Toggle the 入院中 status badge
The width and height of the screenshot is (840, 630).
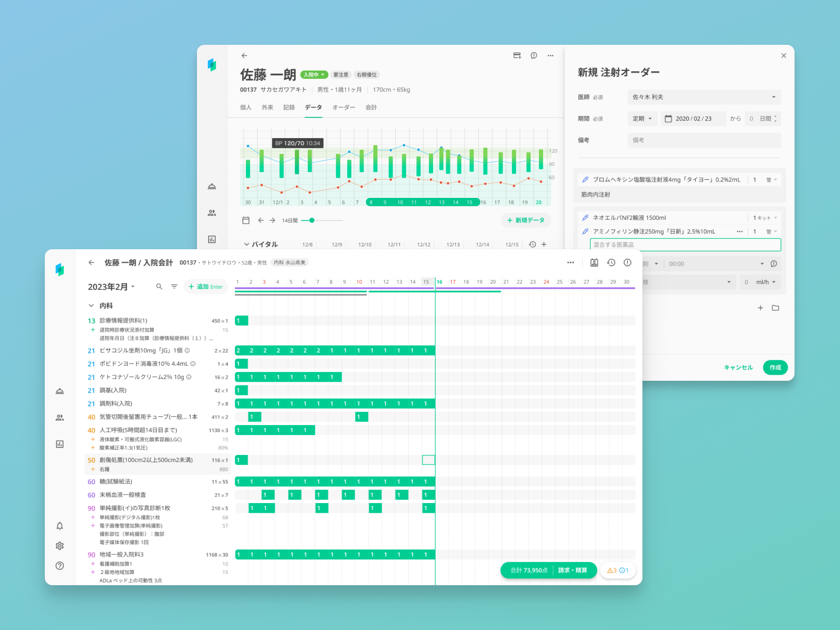click(314, 75)
